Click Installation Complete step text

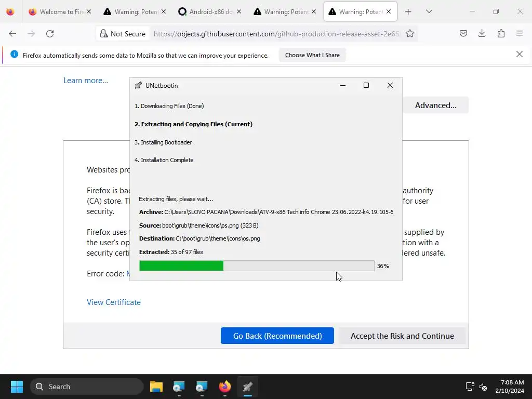point(164,160)
